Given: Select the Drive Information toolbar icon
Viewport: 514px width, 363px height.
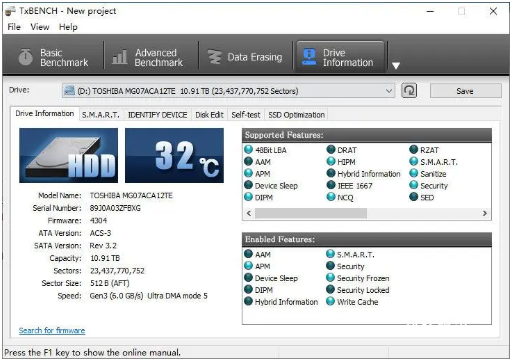Looking at the screenshot, I should pyautogui.click(x=309, y=57).
